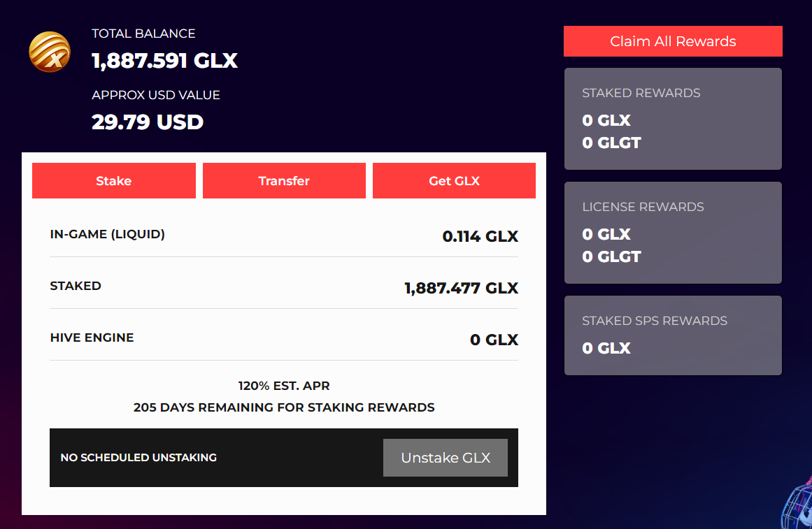Click the 1,887.477 GLX staked amount

[x=461, y=288]
